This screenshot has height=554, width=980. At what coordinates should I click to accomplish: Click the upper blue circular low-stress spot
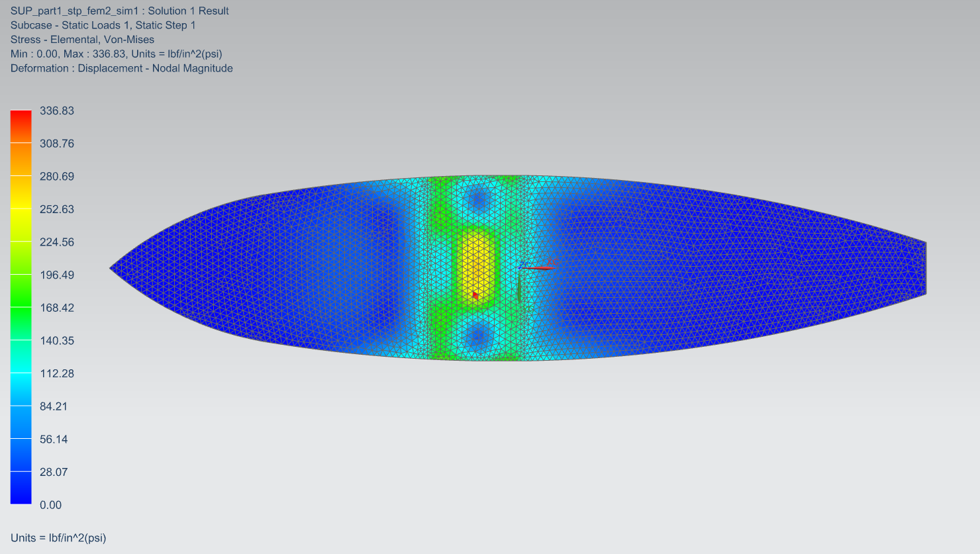tap(477, 197)
